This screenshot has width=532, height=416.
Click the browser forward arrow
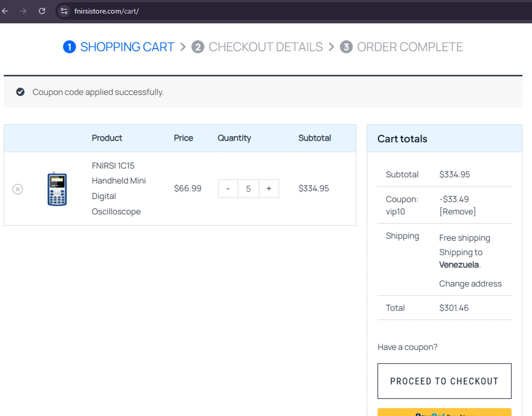point(23,11)
